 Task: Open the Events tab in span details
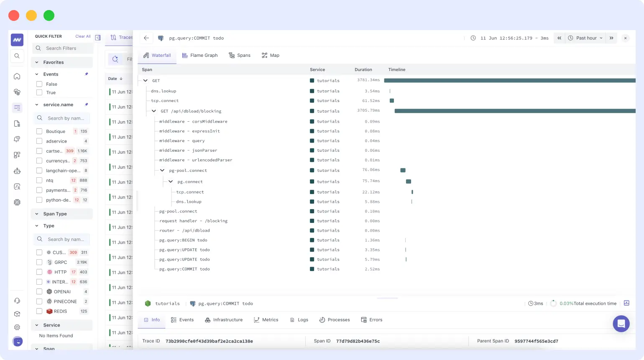pos(182,320)
